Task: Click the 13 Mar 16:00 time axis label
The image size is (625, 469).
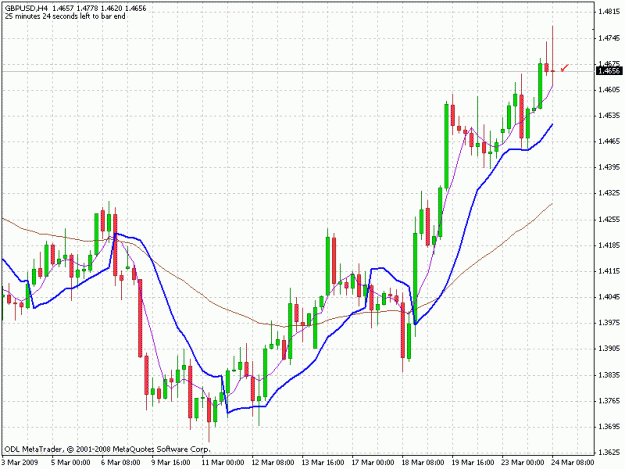Action: (x=323, y=462)
